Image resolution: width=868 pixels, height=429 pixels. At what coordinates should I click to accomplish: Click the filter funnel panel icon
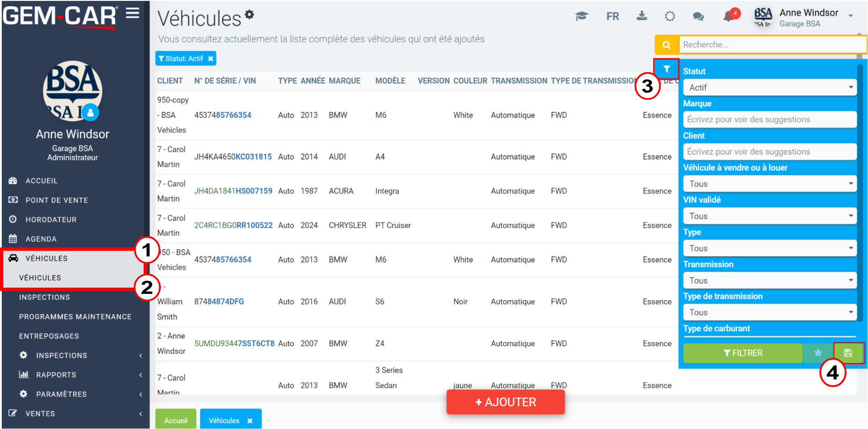click(666, 69)
